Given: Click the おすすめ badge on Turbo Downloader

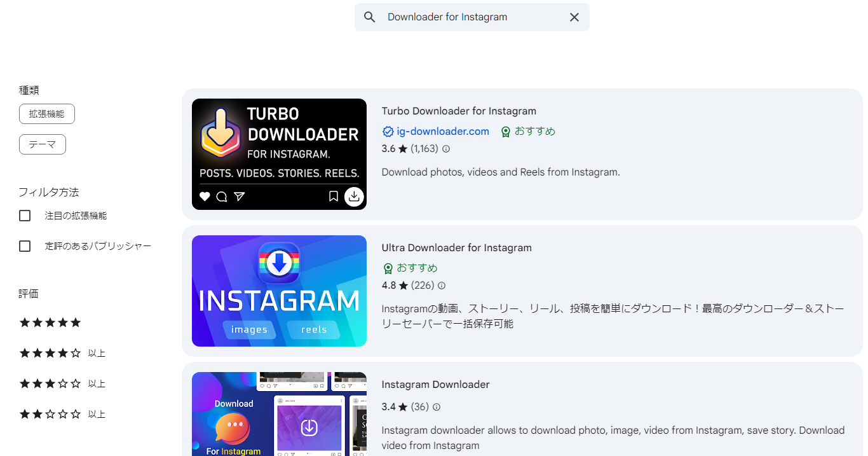Looking at the screenshot, I should click(528, 132).
